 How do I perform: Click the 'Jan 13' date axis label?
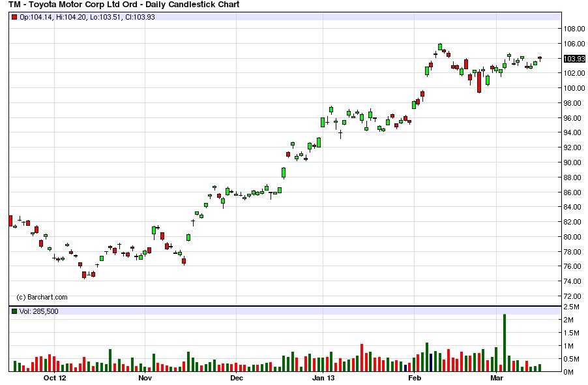pyautogui.click(x=323, y=378)
